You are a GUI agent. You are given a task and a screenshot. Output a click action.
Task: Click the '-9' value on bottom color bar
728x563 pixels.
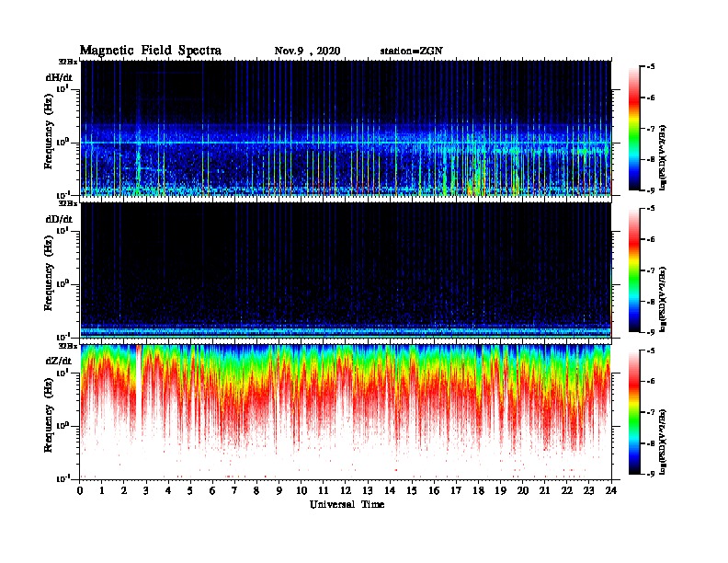(x=650, y=474)
